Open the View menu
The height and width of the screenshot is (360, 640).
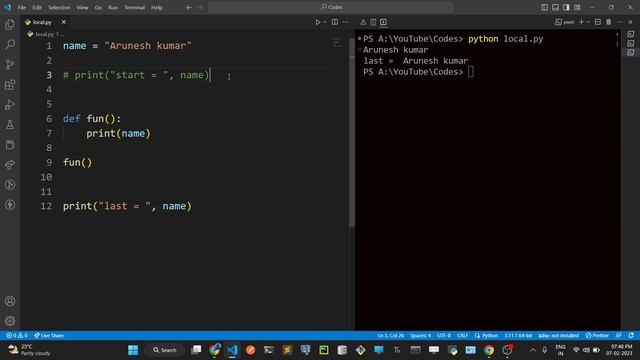coord(82,7)
